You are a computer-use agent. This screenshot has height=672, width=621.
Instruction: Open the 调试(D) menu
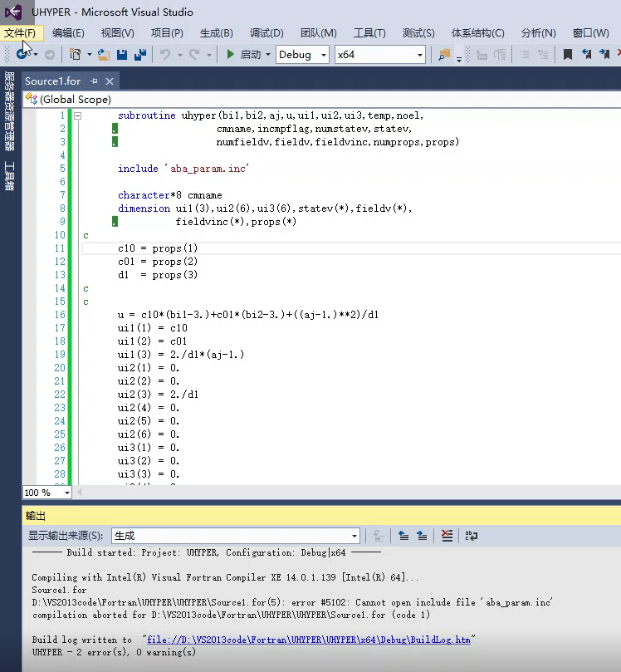pos(266,33)
